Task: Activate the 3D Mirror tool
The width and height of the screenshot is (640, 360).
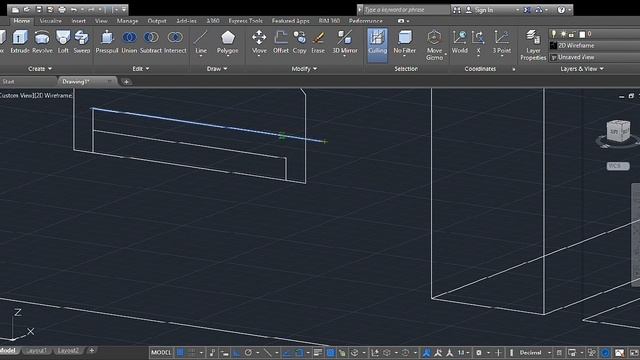Action: click(345, 42)
